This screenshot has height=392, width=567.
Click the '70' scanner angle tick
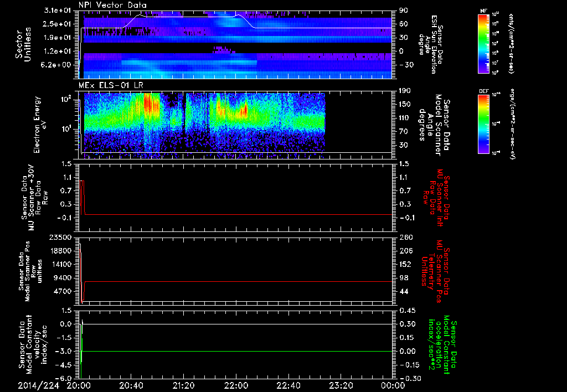[x=403, y=131]
